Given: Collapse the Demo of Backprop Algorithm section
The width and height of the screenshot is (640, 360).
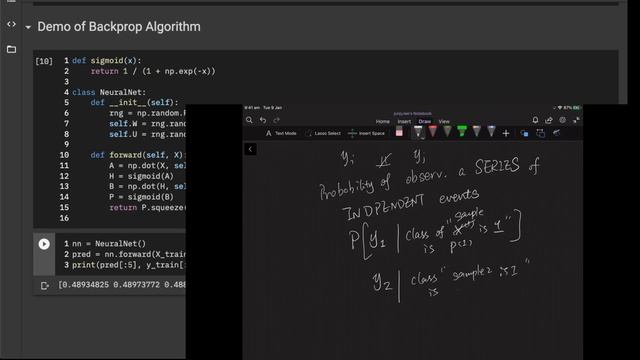Looking at the screenshot, I should (x=28, y=27).
